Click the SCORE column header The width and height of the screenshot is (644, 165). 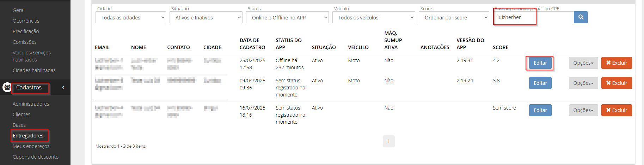coord(501,47)
